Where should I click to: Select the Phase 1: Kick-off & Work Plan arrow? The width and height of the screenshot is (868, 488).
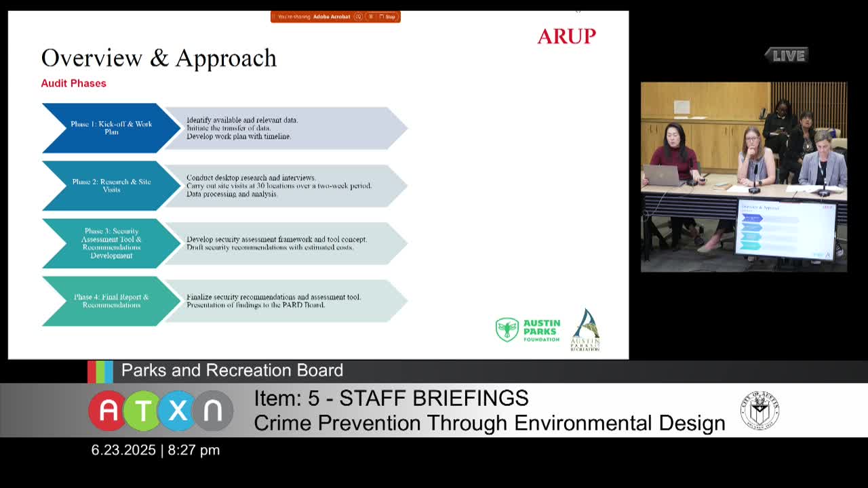point(111,128)
